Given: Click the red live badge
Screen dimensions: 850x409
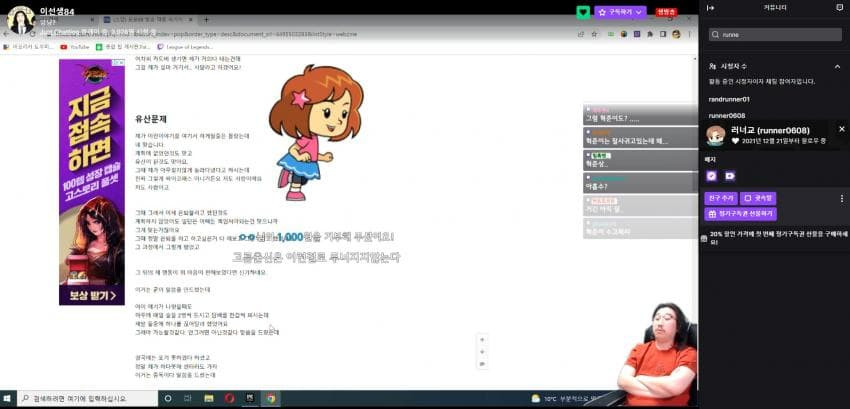Looking at the screenshot, I should tap(666, 12).
